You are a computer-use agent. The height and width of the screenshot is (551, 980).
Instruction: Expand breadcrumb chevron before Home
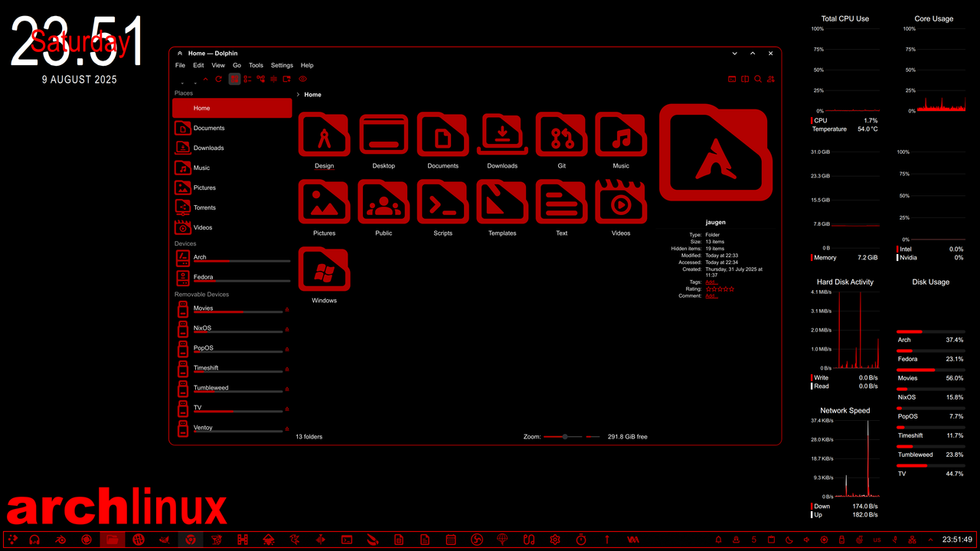[x=299, y=95]
